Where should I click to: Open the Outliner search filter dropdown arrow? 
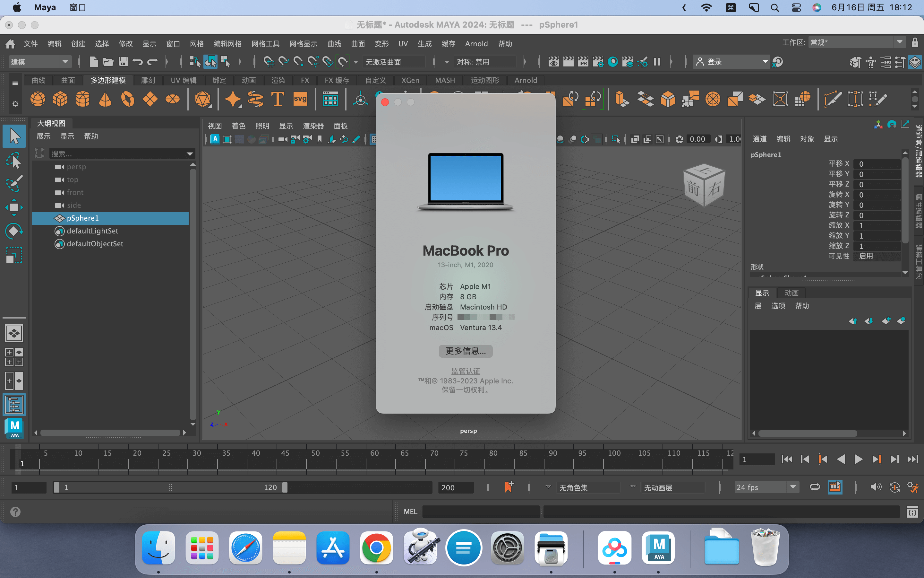190,154
